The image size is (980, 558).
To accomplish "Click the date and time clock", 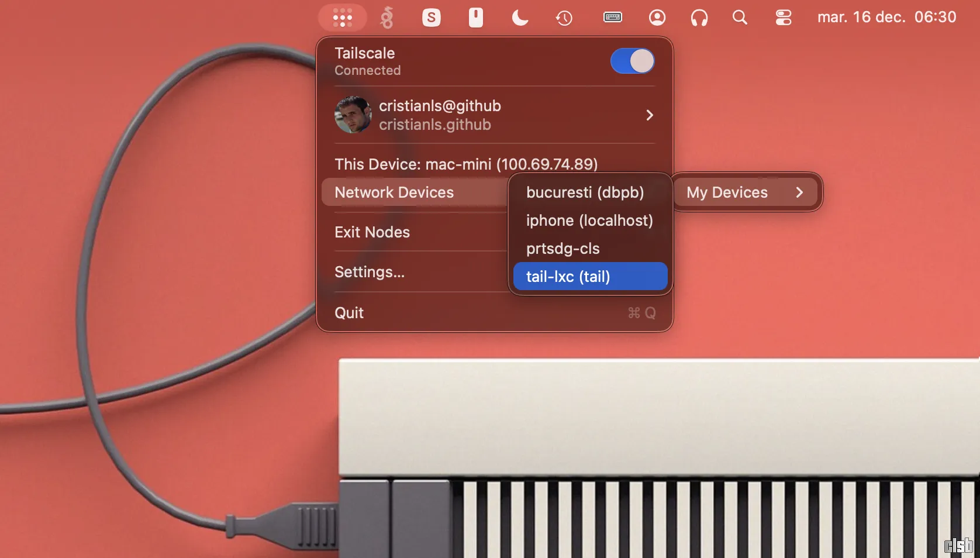I will pyautogui.click(x=886, y=18).
